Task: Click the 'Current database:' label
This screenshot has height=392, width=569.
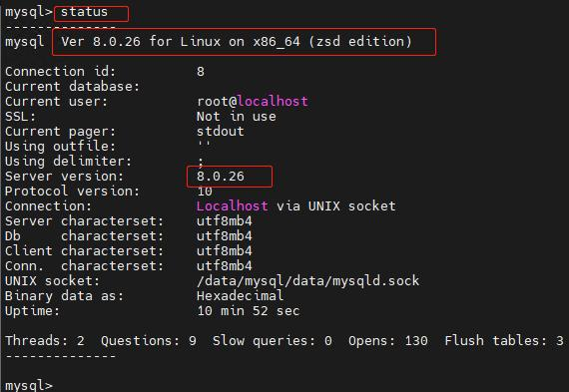Action: (x=72, y=87)
